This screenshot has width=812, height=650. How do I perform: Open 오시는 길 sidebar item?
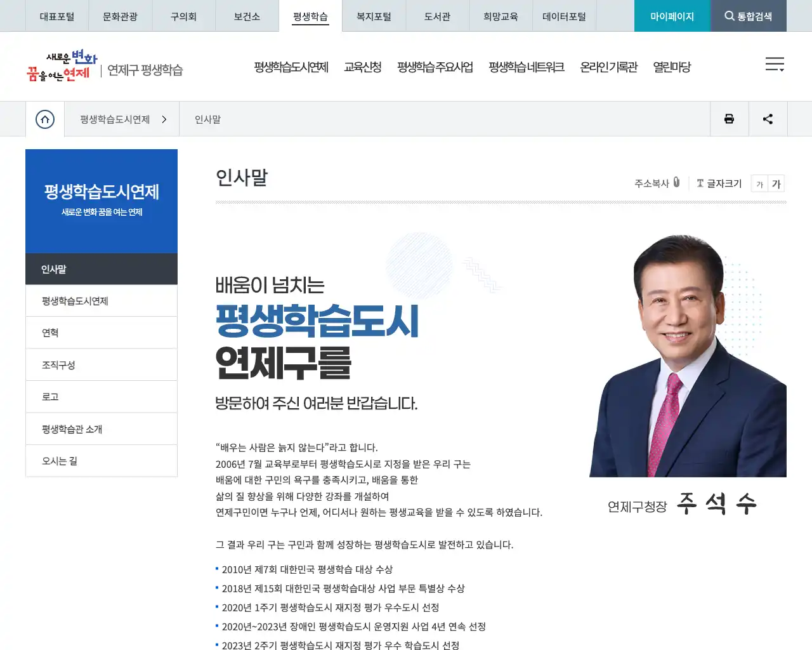coord(101,461)
